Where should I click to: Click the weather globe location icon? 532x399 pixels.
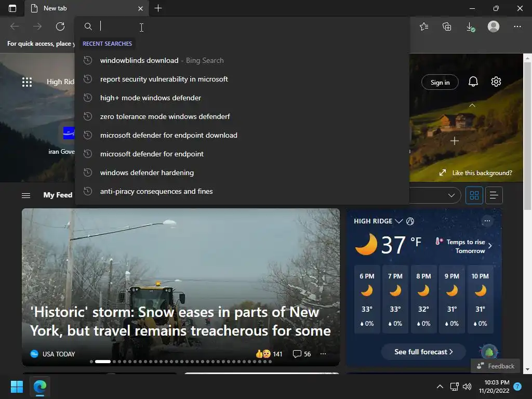click(410, 221)
